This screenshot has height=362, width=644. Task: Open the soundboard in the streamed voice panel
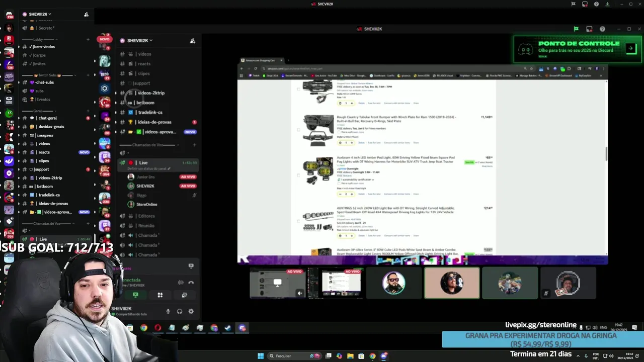184,295
